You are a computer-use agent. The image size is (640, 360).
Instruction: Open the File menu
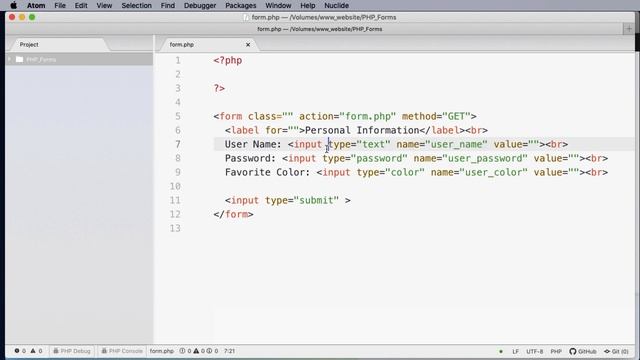(x=60, y=6)
